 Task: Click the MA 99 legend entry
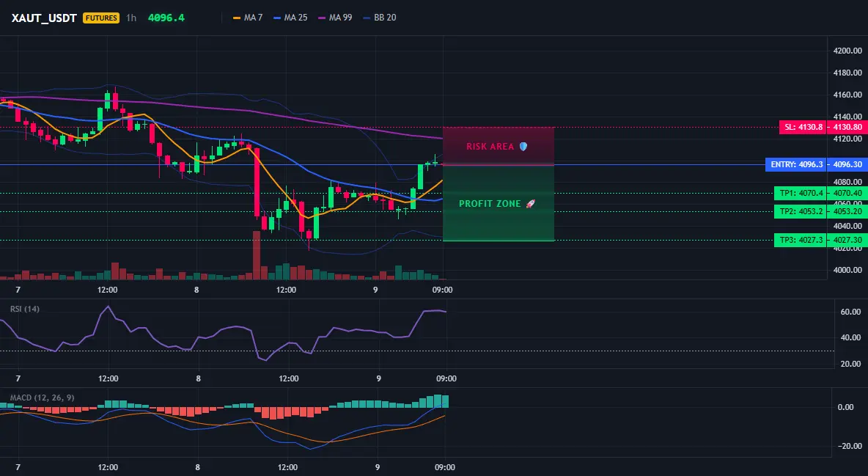(x=335, y=18)
